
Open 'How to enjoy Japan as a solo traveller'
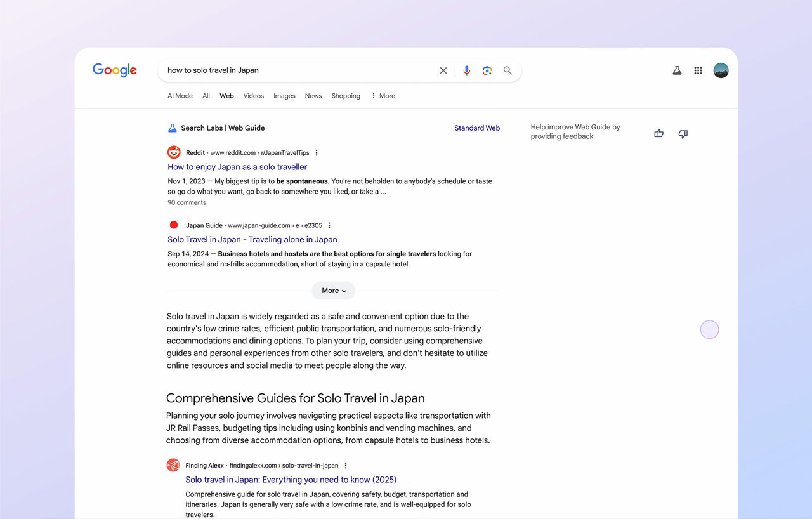(x=237, y=167)
